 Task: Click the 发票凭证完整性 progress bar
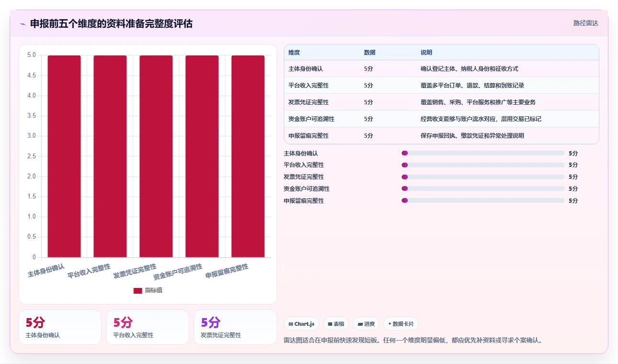click(483, 177)
